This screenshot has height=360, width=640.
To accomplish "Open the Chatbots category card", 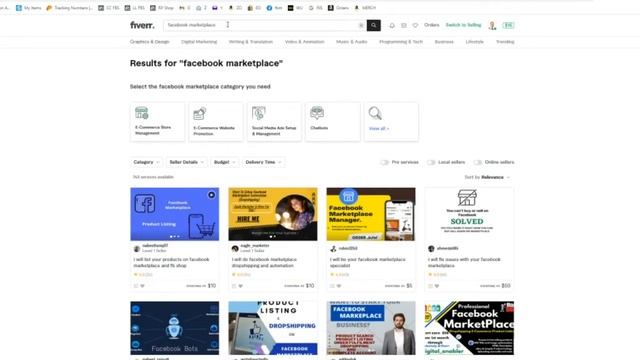I will (x=333, y=122).
